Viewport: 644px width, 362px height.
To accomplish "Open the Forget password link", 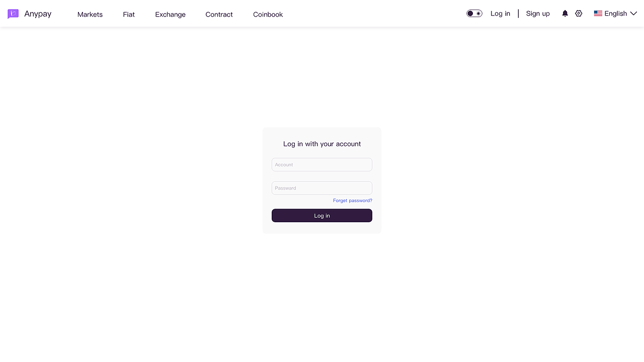I will (352, 201).
